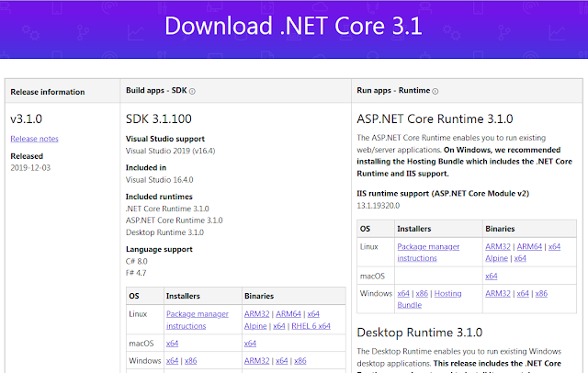The width and height of the screenshot is (588, 373).
Task: Download ASP.NET Runtime Linux ARM64 binaries
Action: (x=529, y=246)
